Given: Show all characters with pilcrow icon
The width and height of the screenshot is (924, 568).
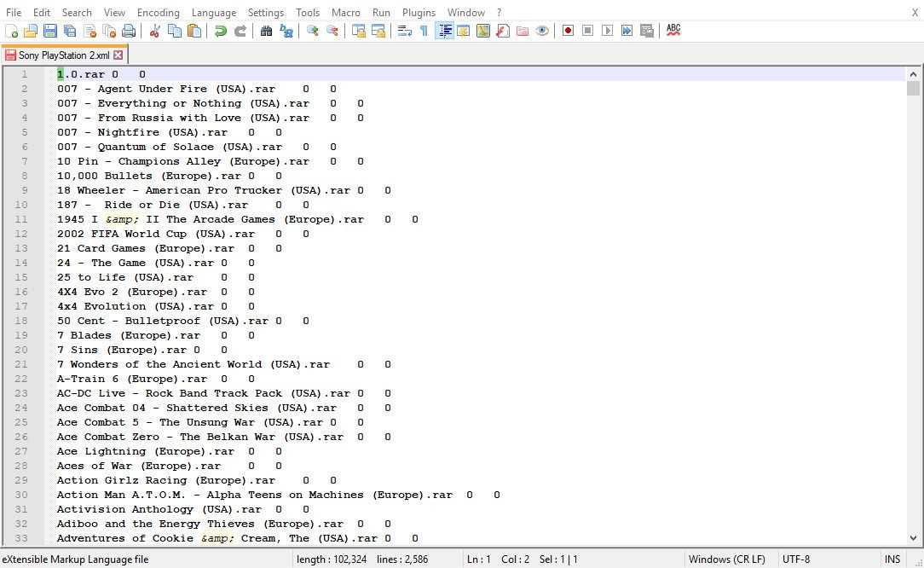Looking at the screenshot, I should (424, 31).
